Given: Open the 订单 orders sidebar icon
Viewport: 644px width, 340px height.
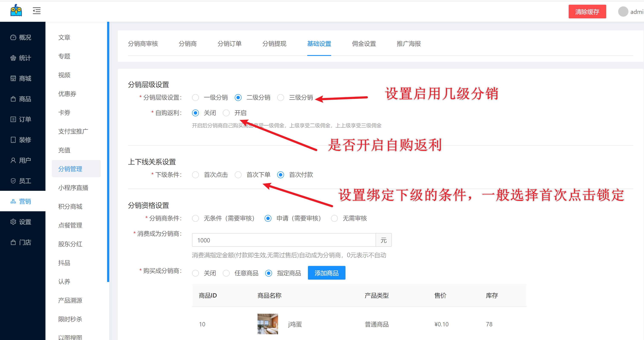Looking at the screenshot, I should point(13,119).
